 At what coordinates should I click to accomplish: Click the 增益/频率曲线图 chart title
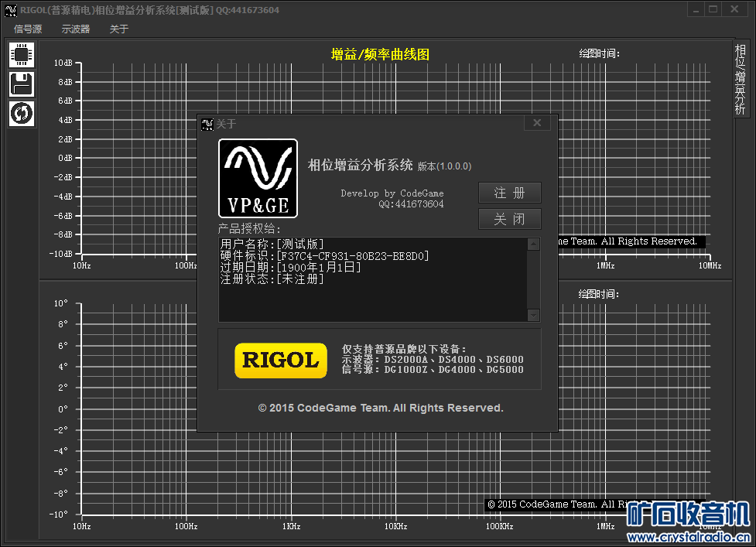[380, 54]
